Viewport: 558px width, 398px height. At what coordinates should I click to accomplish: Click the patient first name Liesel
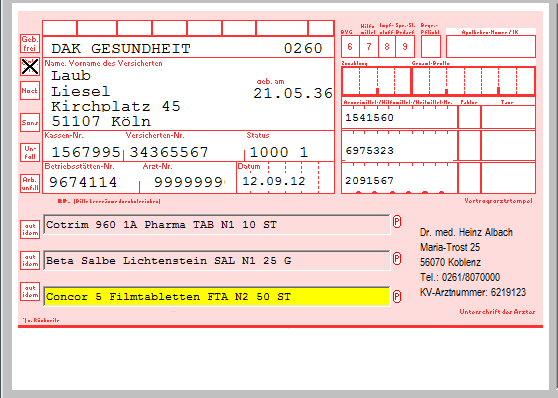click(x=81, y=91)
